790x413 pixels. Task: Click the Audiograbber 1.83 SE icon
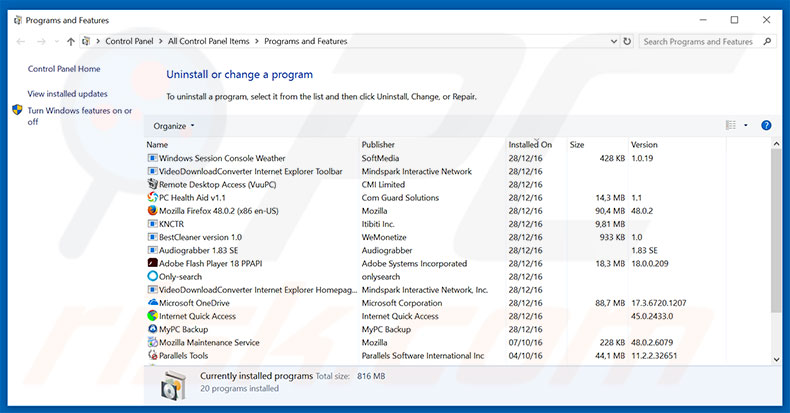pyautogui.click(x=152, y=250)
